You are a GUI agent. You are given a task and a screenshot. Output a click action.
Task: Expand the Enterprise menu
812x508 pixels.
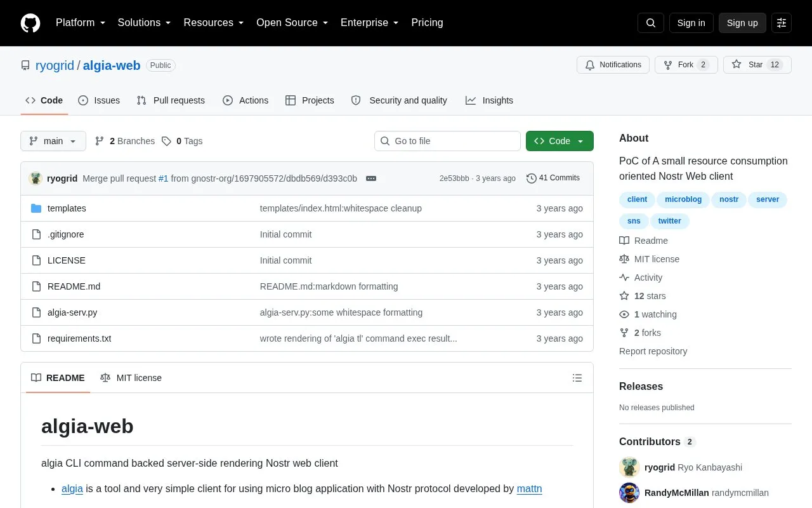(370, 23)
